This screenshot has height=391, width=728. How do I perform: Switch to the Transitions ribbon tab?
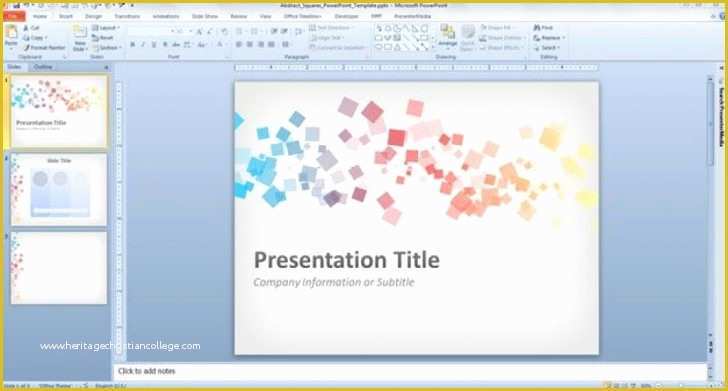(127, 16)
